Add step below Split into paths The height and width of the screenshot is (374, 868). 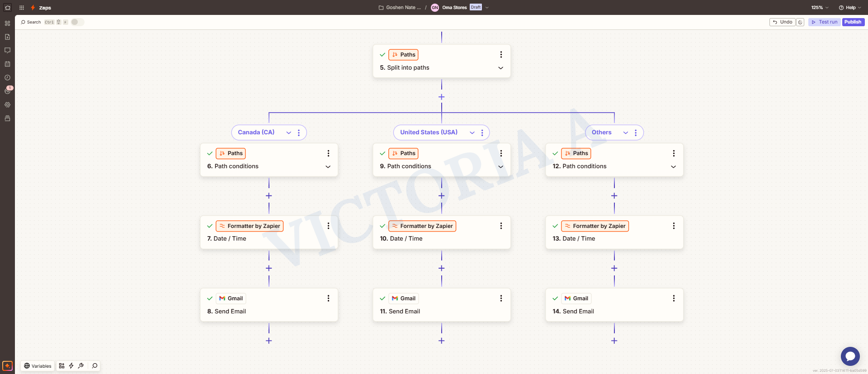tap(442, 97)
